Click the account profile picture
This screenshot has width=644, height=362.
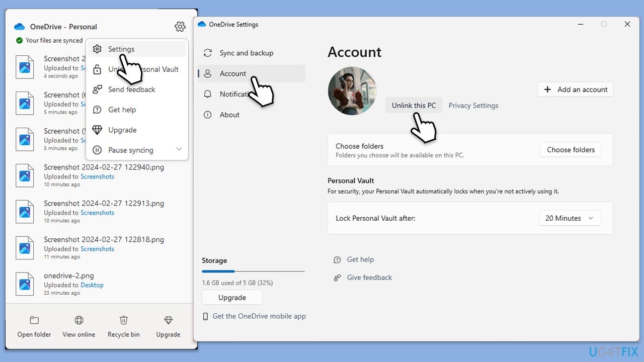point(352,91)
